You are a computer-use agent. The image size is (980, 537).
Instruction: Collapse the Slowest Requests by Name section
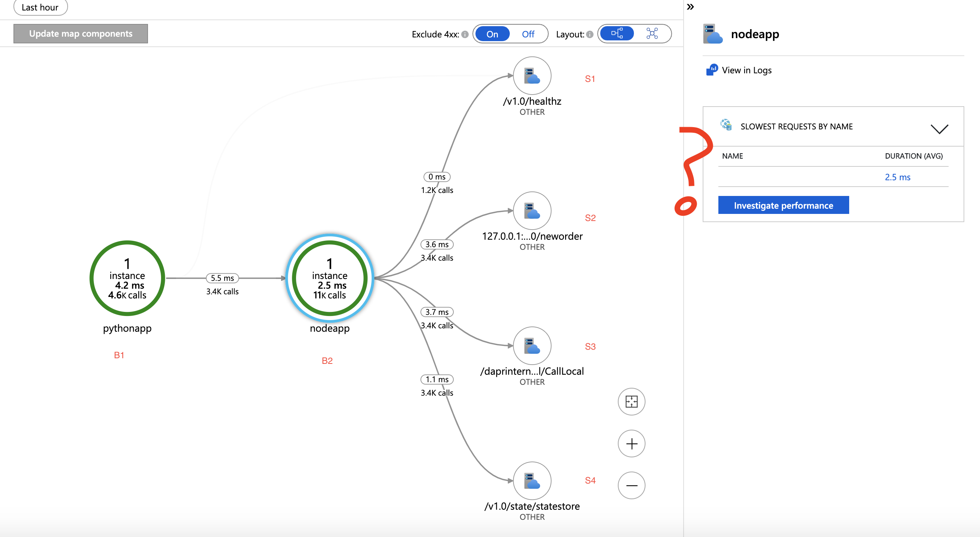click(939, 128)
